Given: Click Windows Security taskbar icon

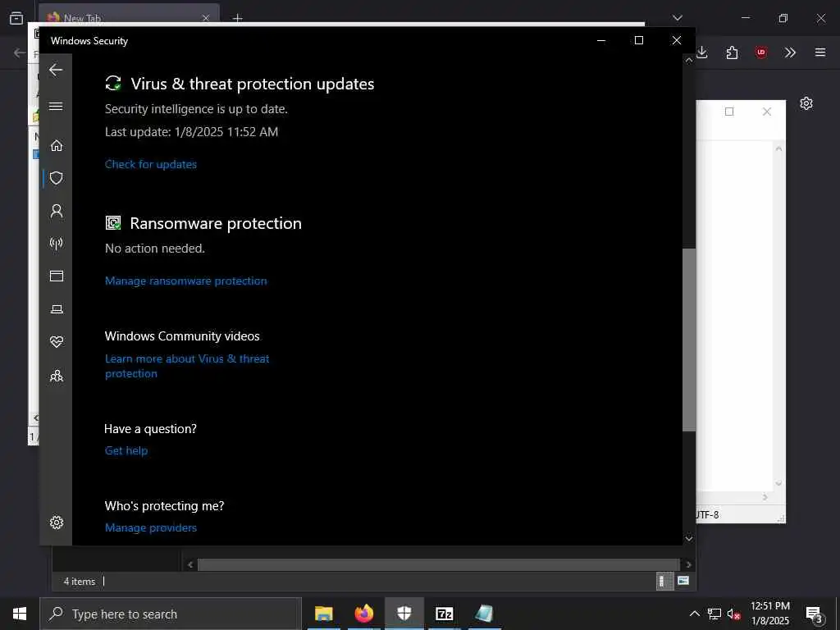Looking at the screenshot, I should (404, 614).
